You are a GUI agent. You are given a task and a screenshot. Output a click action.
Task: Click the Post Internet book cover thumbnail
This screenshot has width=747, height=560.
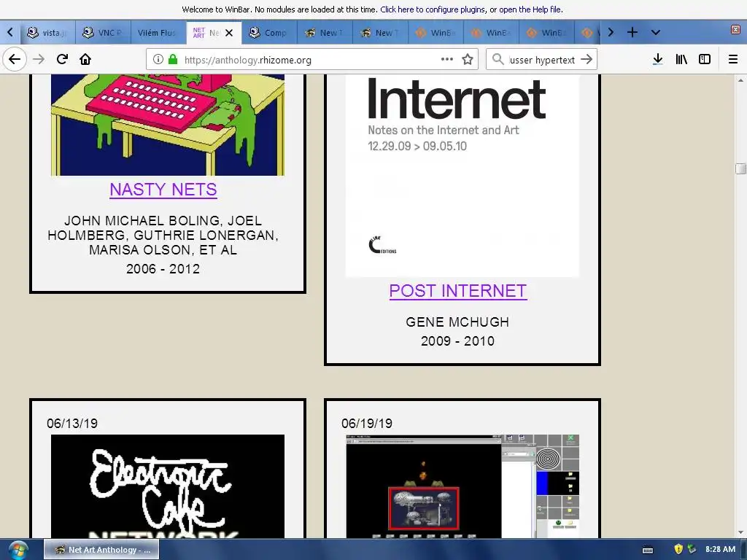[462, 175]
